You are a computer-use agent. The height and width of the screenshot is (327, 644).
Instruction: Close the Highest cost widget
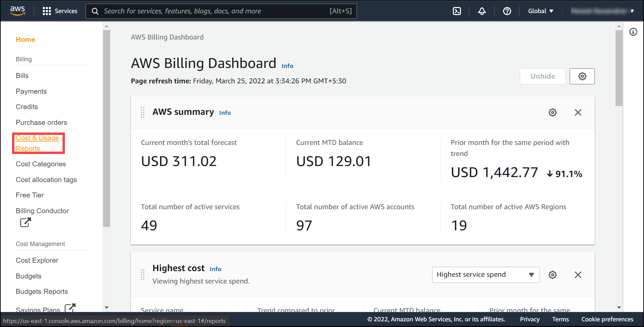(578, 275)
